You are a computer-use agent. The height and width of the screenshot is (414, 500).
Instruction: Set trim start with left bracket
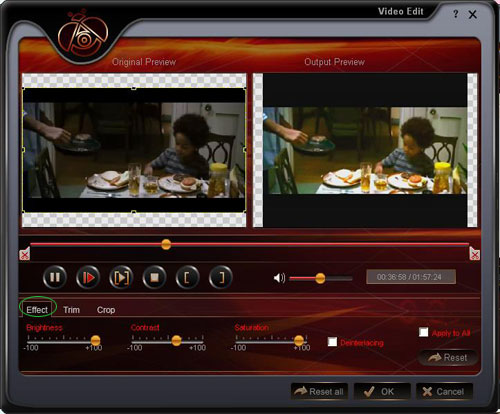coord(187,277)
